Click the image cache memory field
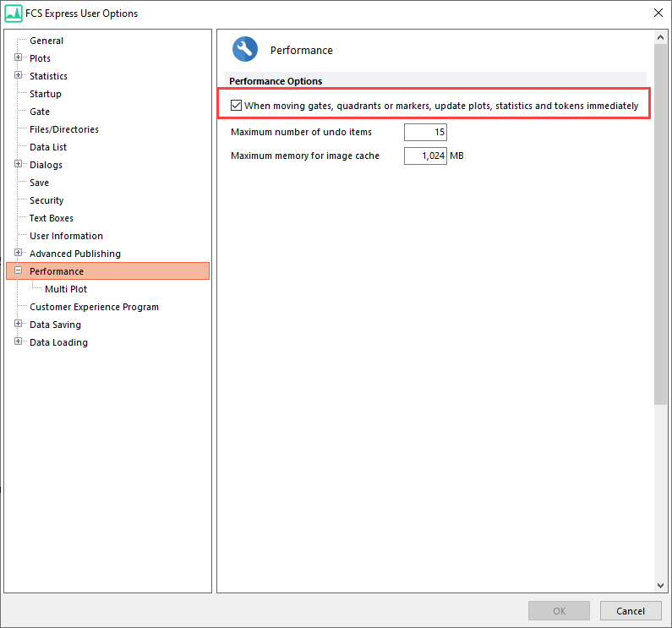672x628 pixels. [x=425, y=156]
